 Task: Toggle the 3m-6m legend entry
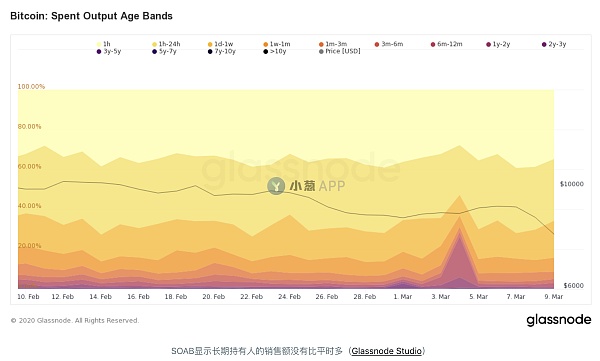click(x=389, y=44)
